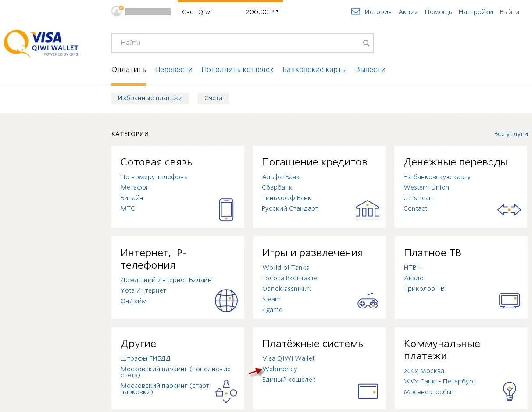Open the envelope History icon
Screen dimensions: 532x412
click(x=356, y=12)
